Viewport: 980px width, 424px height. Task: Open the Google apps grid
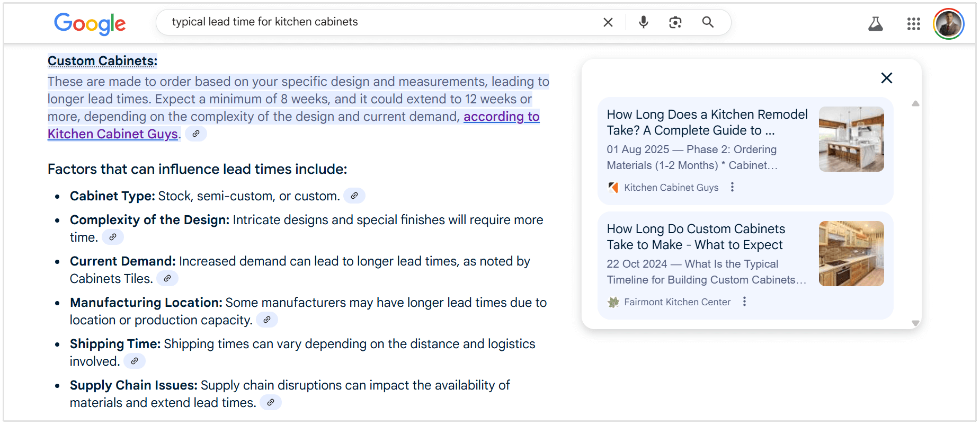pyautogui.click(x=914, y=23)
